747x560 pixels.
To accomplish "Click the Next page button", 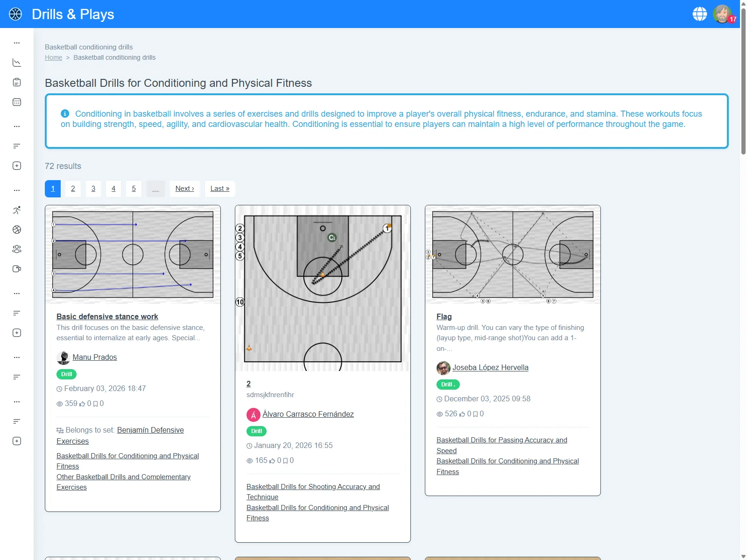I will click(x=184, y=189).
